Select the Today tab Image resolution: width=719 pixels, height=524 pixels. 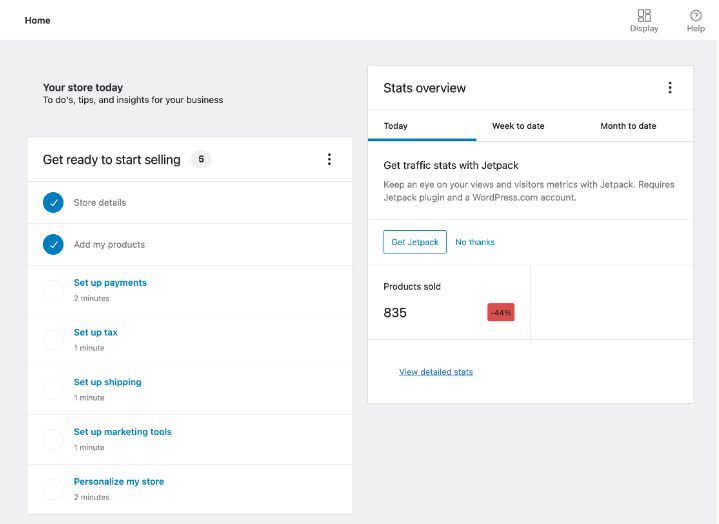tap(396, 126)
